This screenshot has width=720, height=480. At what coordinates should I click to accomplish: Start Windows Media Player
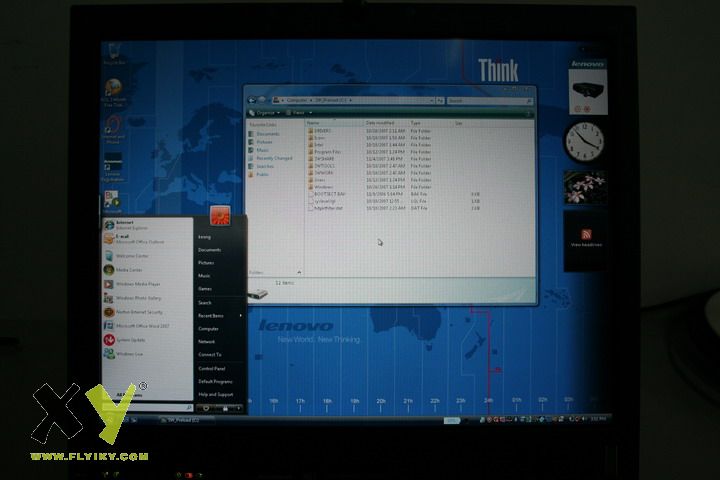pyautogui.click(x=147, y=284)
